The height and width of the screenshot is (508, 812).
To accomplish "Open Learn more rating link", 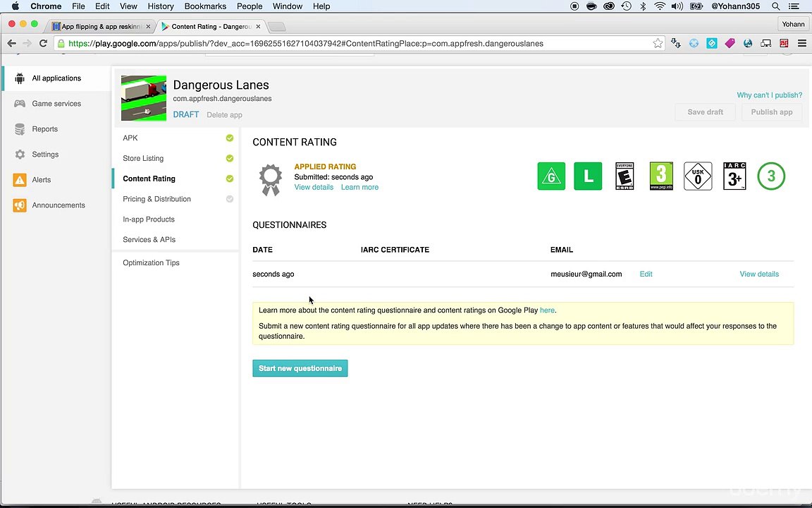I will [359, 187].
